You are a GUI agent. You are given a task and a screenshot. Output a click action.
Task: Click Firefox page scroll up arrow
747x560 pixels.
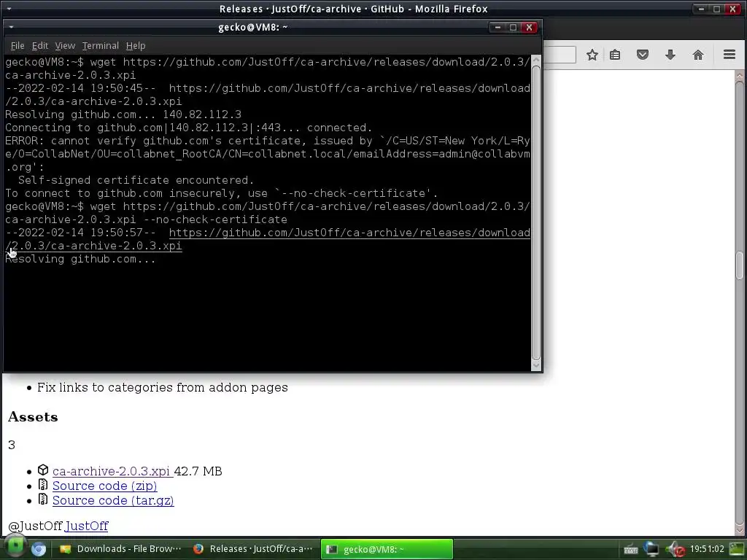click(740, 76)
